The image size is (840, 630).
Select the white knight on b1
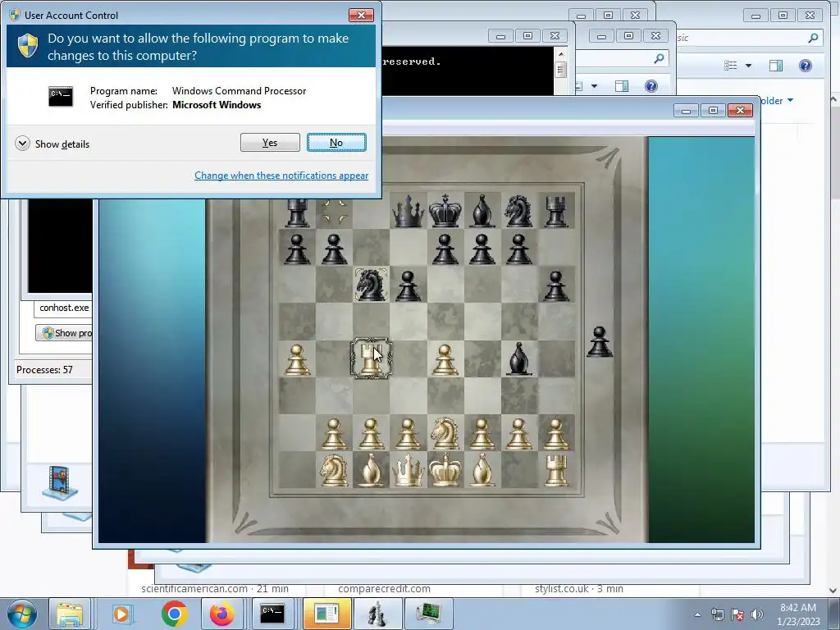tap(335, 470)
